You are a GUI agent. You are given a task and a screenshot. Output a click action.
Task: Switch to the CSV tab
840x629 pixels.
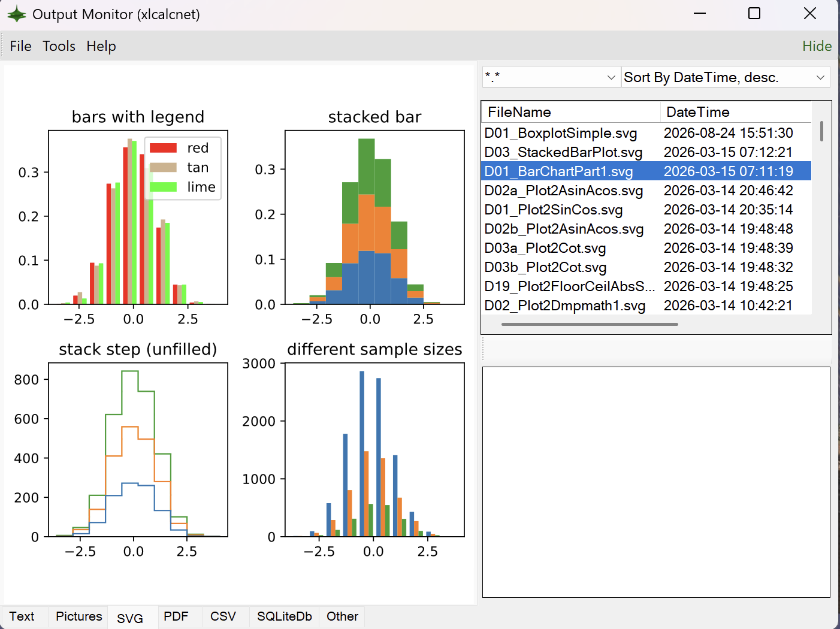[x=223, y=616]
